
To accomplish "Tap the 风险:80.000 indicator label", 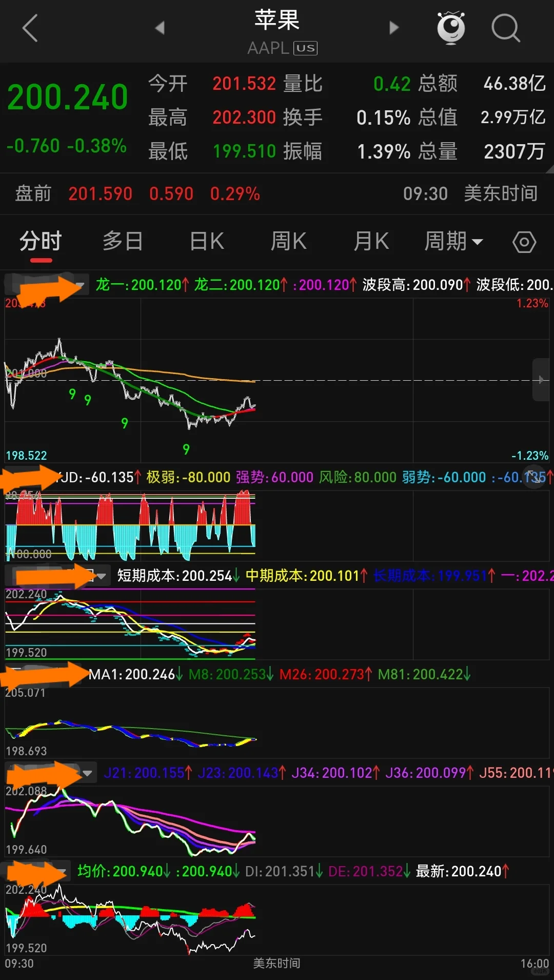I will tap(358, 477).
